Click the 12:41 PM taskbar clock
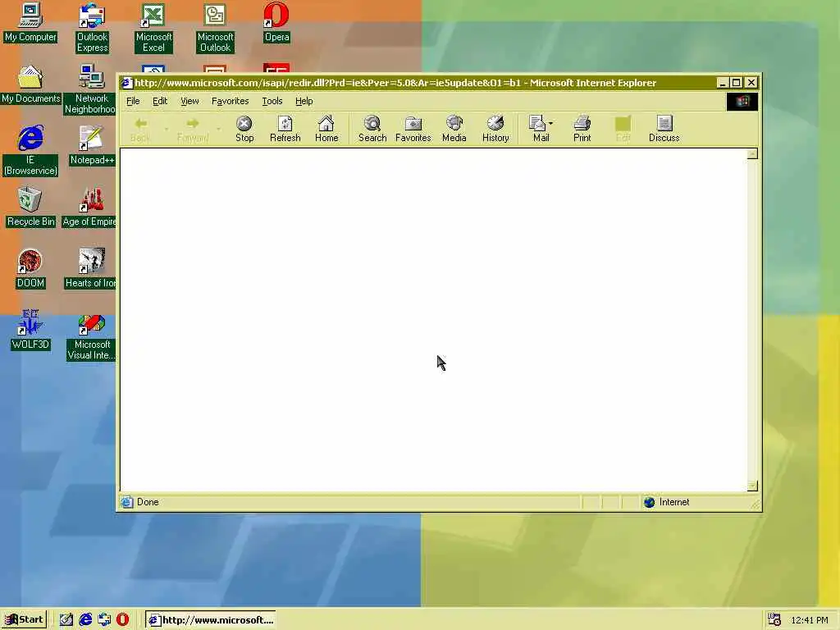 (x=810, y=620)
